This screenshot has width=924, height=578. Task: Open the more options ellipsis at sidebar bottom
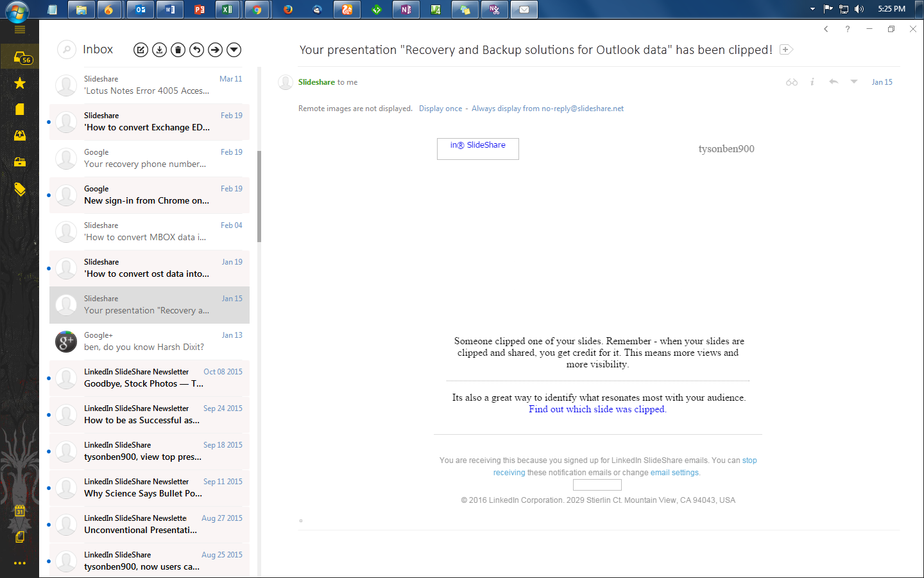click(19, 563)
